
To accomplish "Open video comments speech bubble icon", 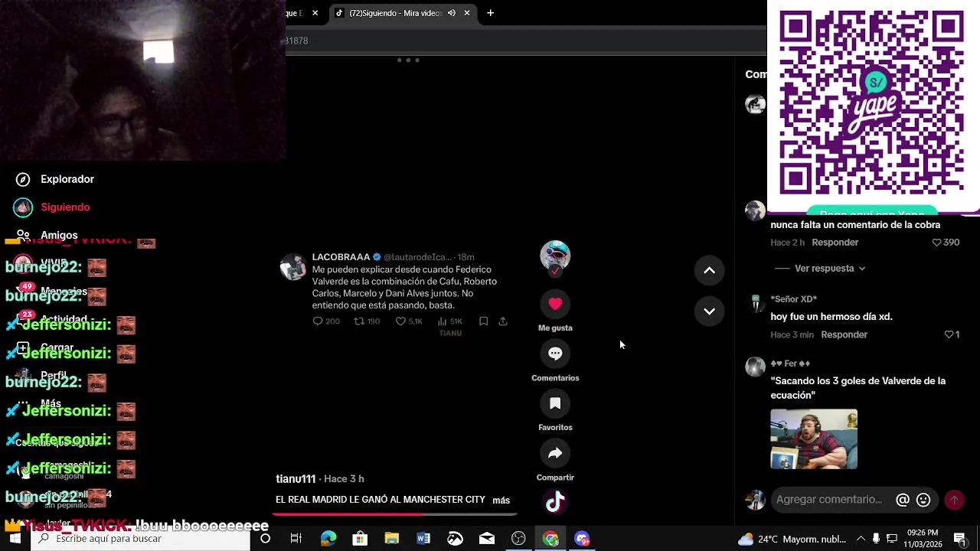I will pyautogui.click(x=555, y=354).
